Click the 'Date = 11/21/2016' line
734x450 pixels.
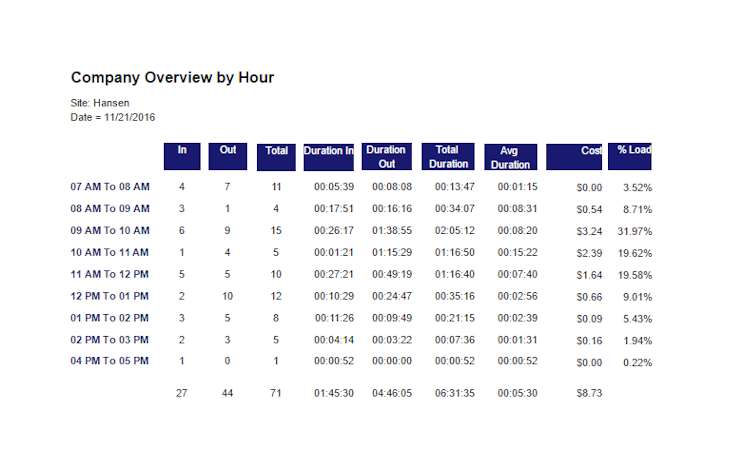coord(113,118)
